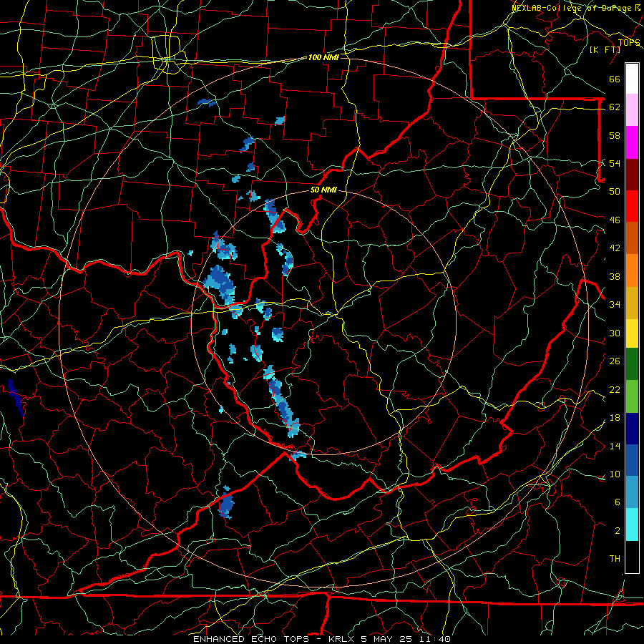644x644 pixels.
Task: Click the TOPS legend title
Action: click(x=629, y=43)
